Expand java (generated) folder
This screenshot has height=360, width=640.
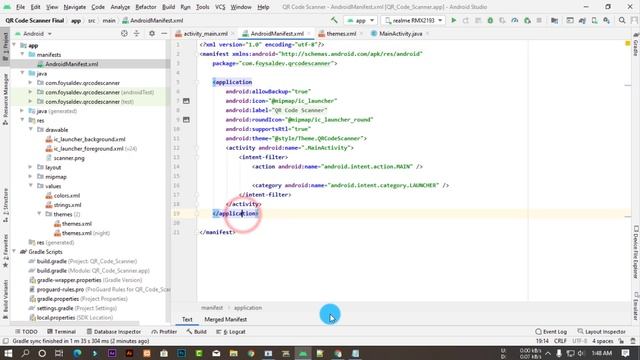tap(23, 111)
